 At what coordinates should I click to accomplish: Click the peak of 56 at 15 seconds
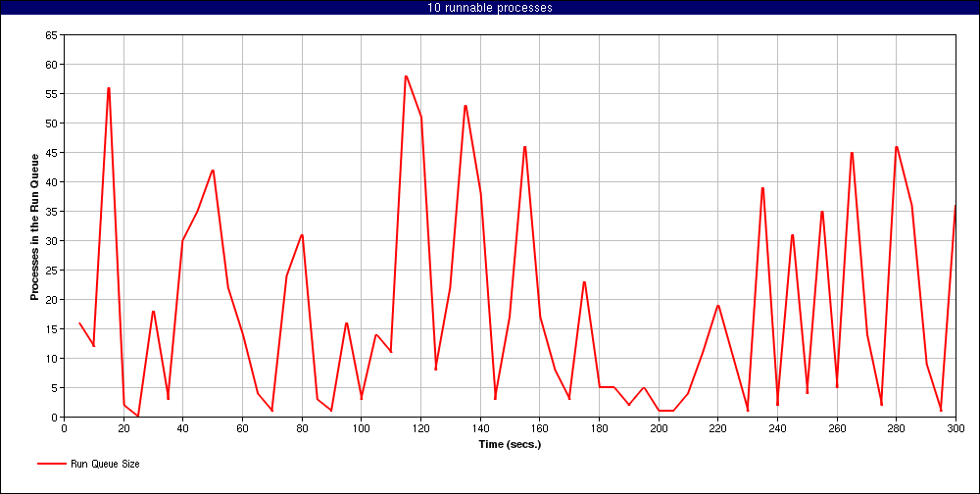109,88
